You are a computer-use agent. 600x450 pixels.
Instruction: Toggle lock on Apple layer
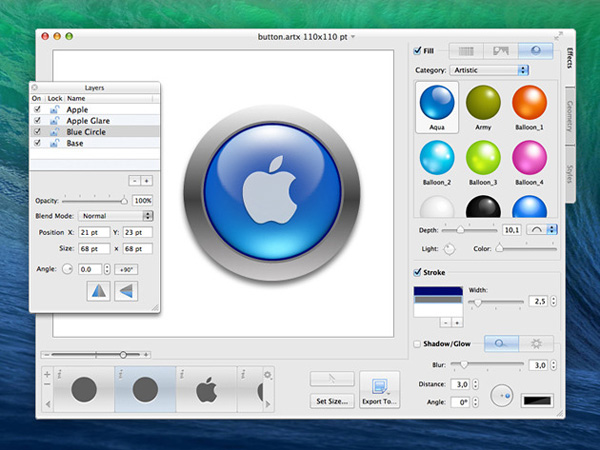(54, 109)
